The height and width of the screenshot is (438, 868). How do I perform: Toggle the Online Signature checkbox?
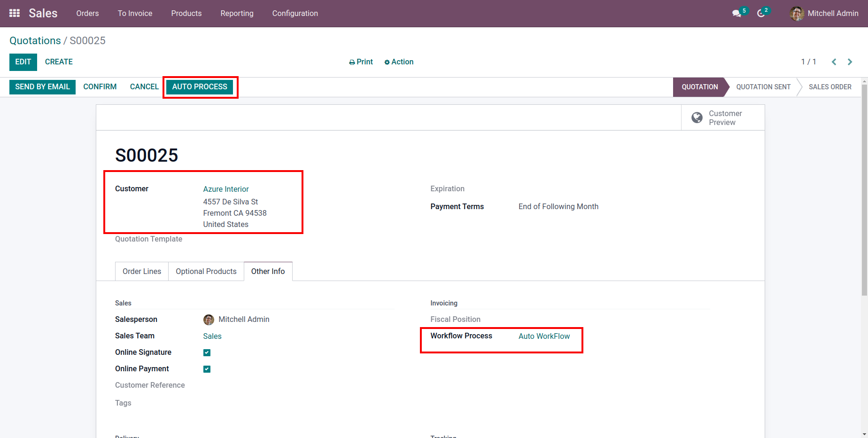coord(207,352)
